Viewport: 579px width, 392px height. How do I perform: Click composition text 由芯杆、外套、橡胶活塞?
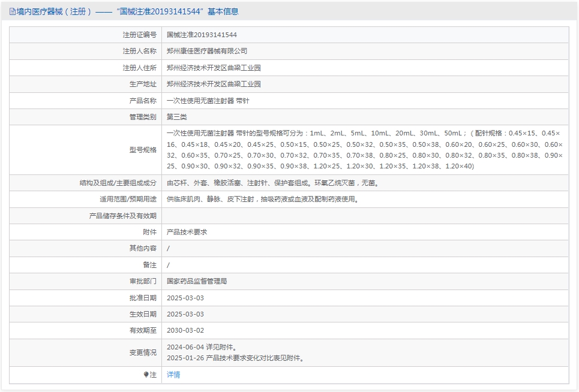pos(273,183)
